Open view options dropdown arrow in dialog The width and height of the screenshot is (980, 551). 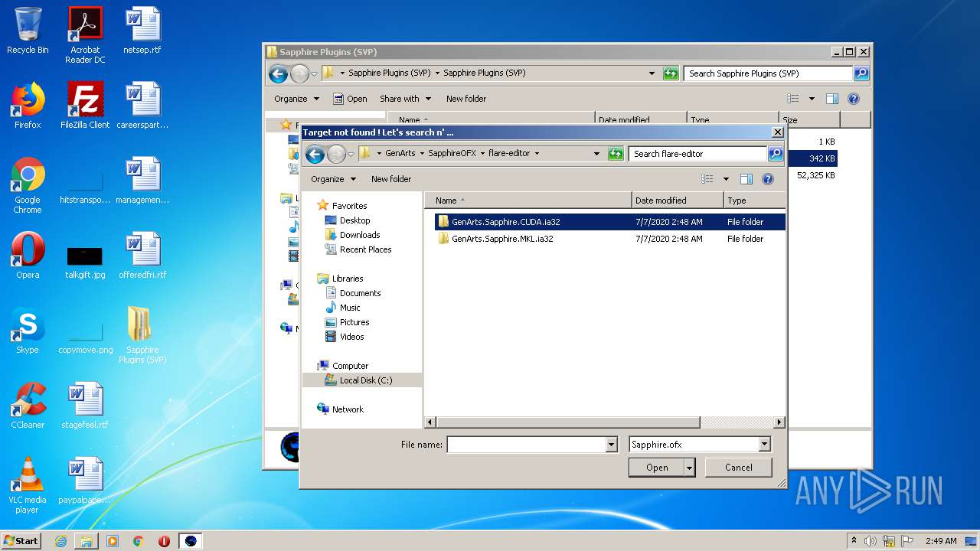click(x=726, y=179)
